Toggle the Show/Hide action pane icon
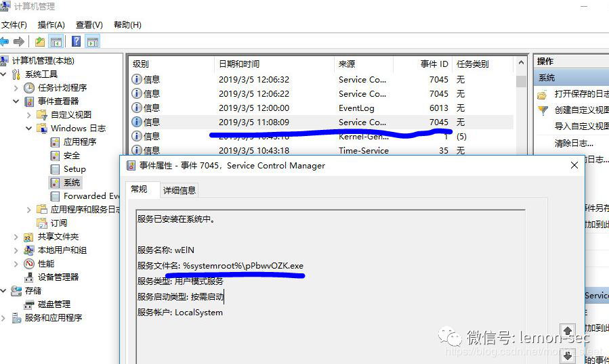This screenshot has height=364, width=609. point(93,41)
